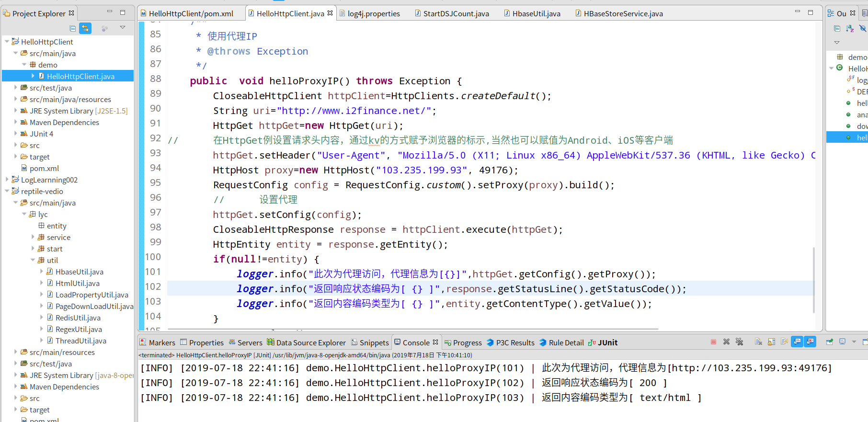Select PageDownLoadUtil.java file
Image resolution: width=868 pixels, height=422 pixels.
(x=94, y=306)
